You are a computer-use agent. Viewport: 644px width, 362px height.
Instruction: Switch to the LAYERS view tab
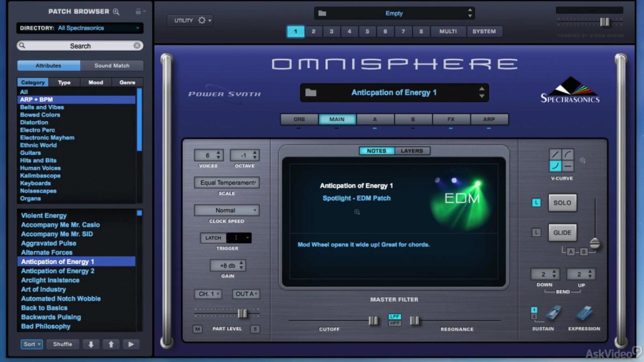click(412, 151)
